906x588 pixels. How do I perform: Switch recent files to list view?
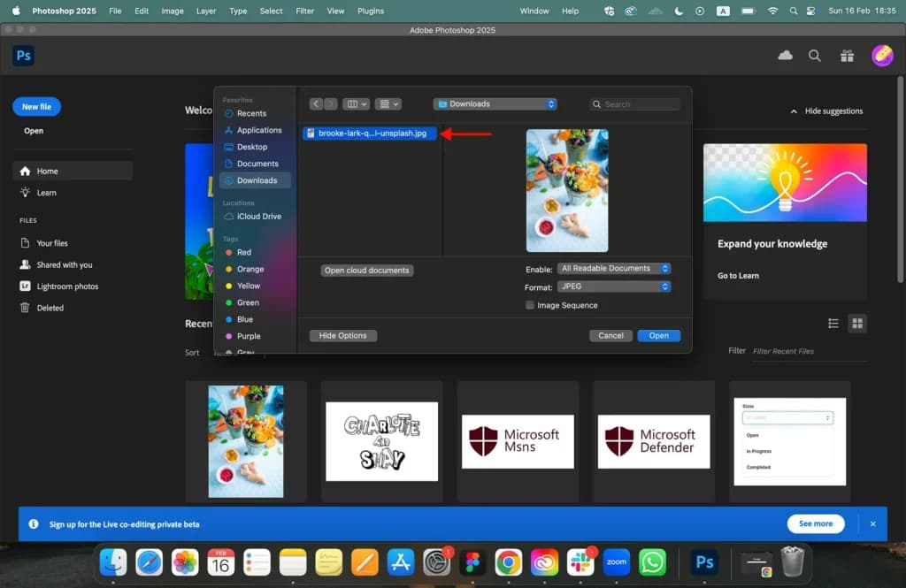pyautogui.click(x=833, y=324)
